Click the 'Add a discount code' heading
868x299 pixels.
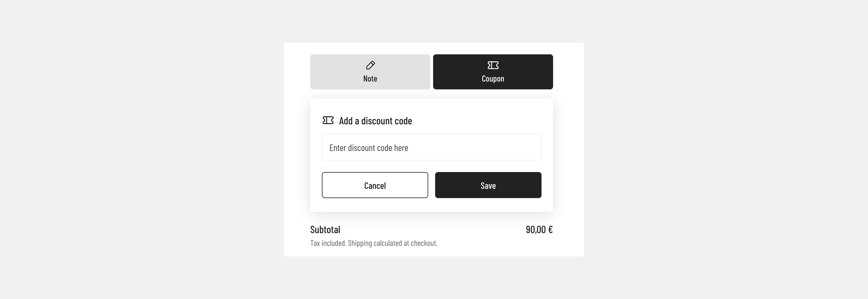click(375, 121)
